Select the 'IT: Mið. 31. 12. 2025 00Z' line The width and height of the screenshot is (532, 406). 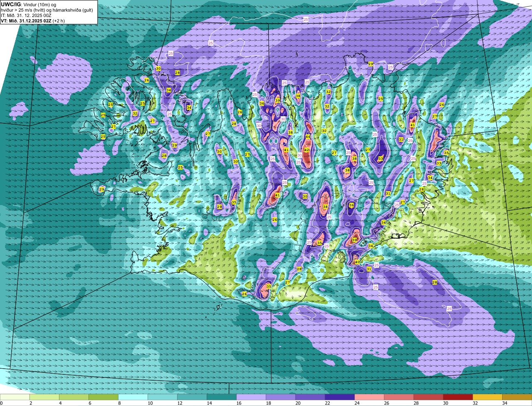[26, 15]
